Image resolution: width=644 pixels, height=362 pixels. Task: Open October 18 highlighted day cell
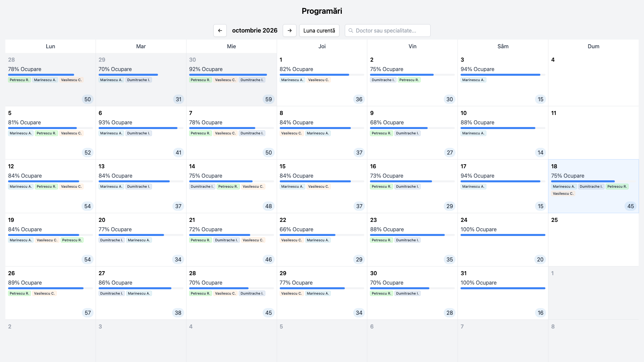[x=593, y=186]
